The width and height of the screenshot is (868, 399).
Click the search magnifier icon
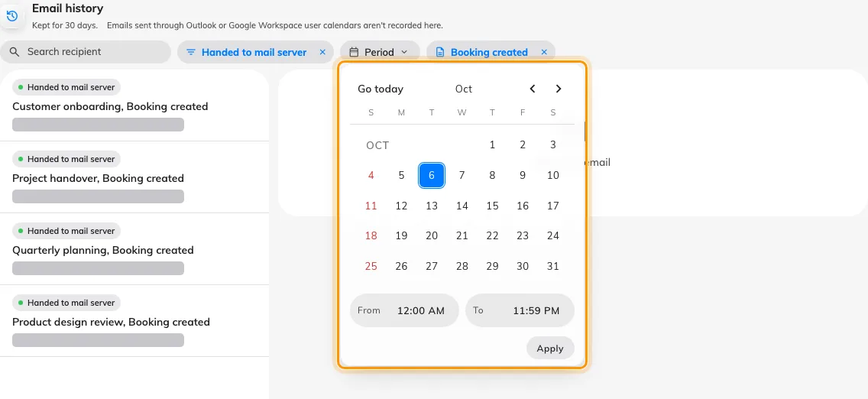click(15, 52)
